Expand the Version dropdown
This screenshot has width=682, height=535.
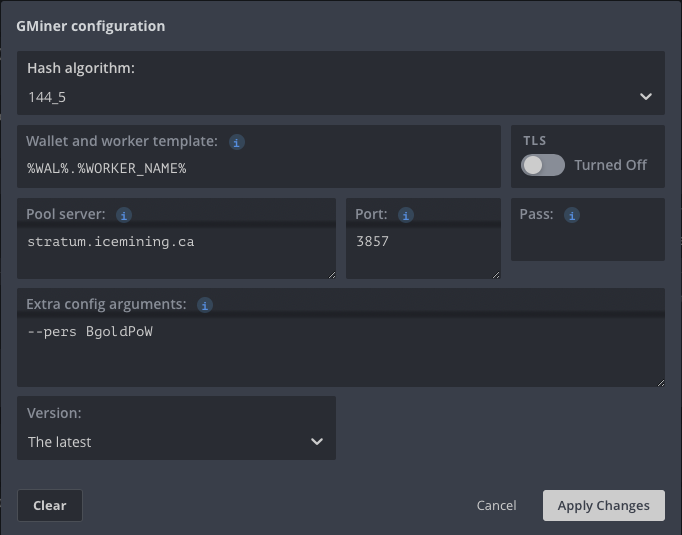pyautogui.click(x=176, y=442)
